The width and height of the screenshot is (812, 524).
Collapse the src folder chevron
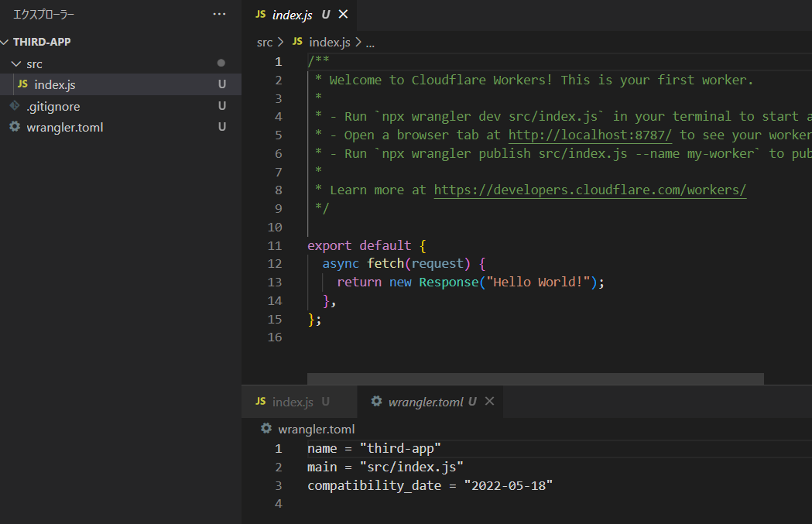click(x=15, y=63)
